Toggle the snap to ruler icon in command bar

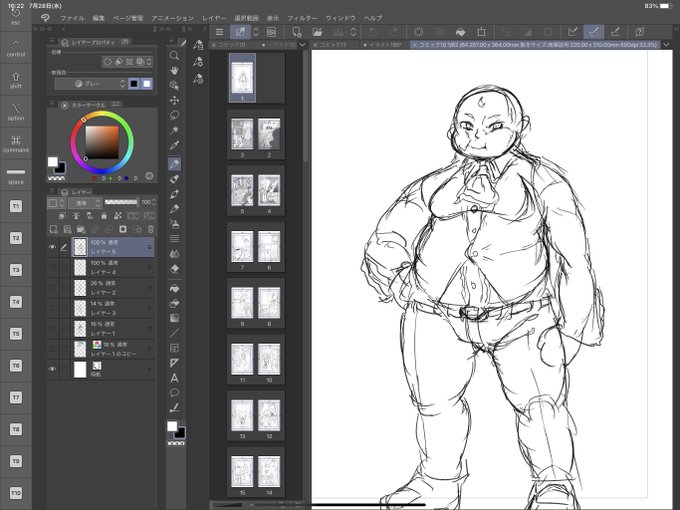572,32
